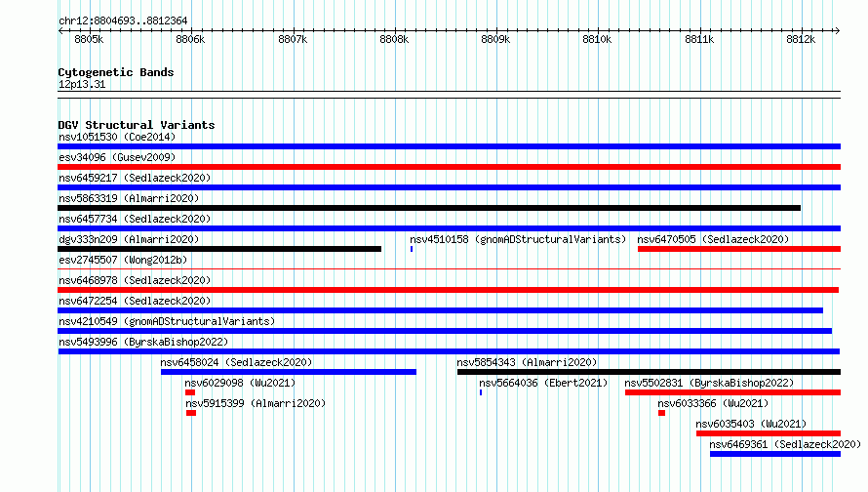Click the 8806k ruler tick label

click(x=190, y=39)
